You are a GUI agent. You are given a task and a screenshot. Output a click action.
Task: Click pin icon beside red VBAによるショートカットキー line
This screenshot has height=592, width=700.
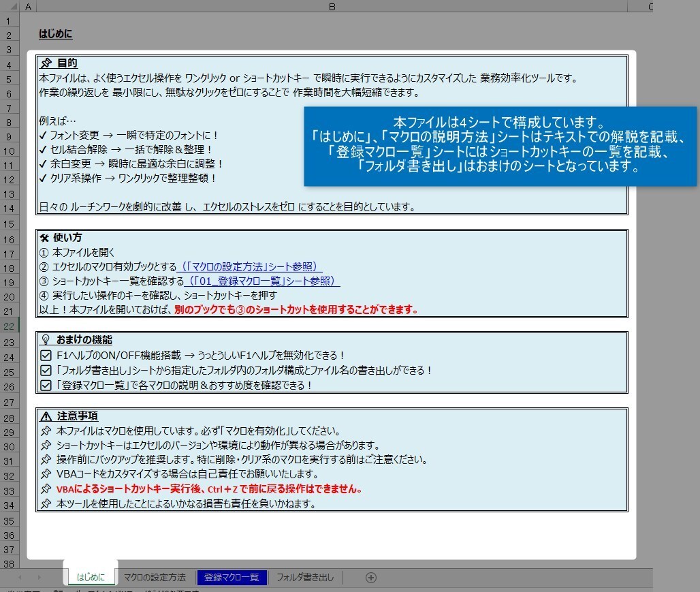46,488
